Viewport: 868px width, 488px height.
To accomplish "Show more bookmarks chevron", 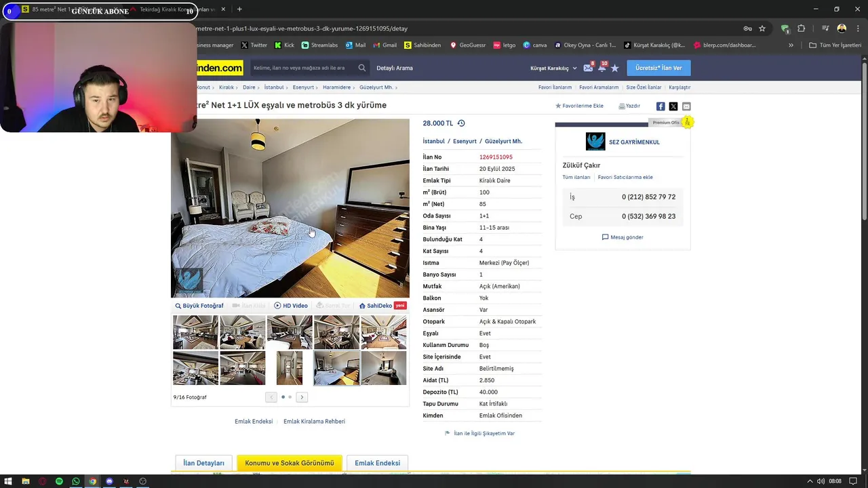I will coord(791,45).
